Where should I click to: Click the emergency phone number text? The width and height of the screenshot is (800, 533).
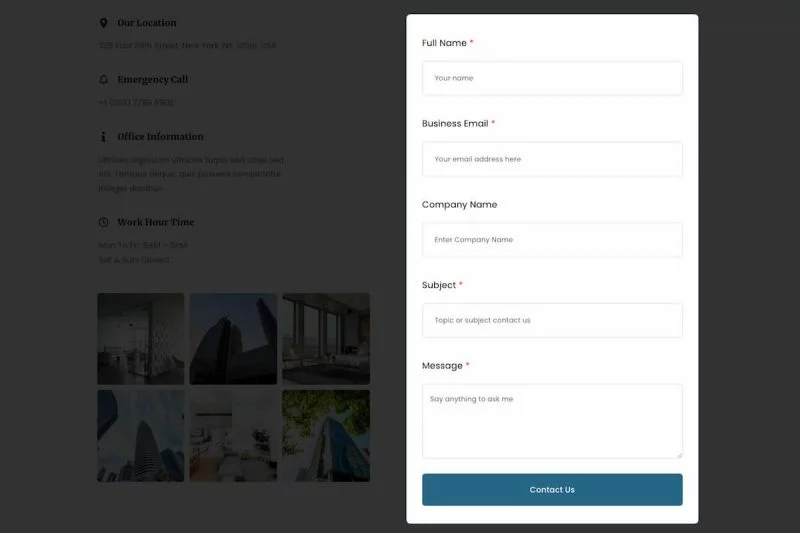tap(136, 103)
